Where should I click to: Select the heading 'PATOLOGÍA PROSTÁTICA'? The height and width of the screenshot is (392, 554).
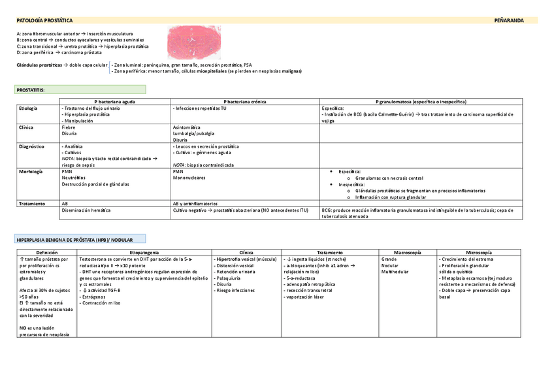pos(44,20)
